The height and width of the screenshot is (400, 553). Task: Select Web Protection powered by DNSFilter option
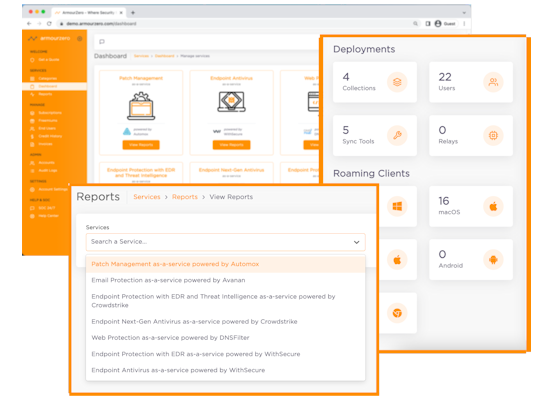click(x=225, y=338)
